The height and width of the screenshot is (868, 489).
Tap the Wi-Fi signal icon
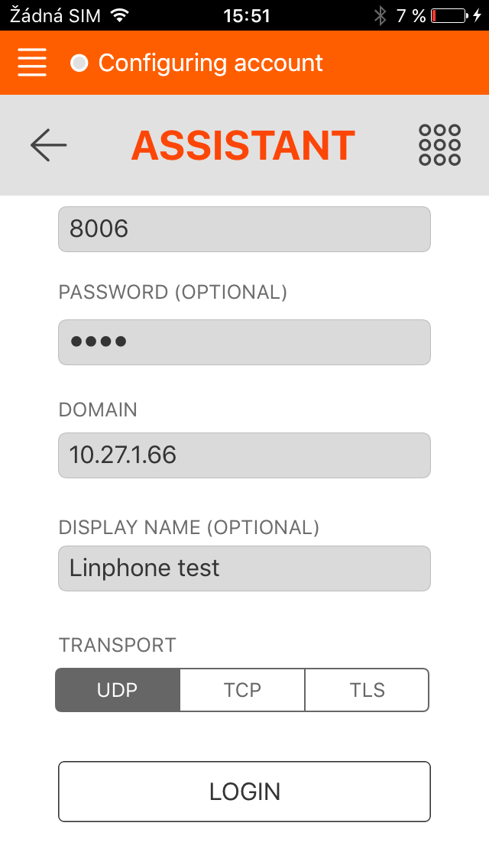119,15
